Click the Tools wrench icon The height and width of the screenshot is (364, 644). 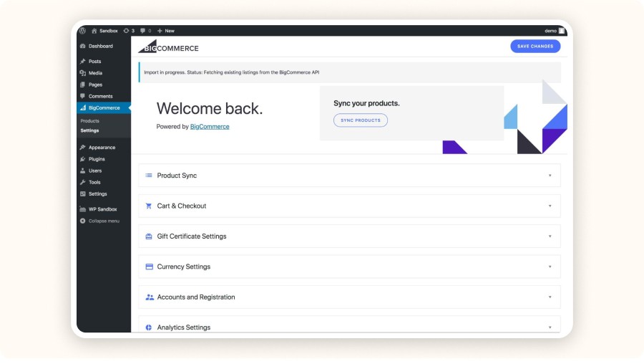pos(83,182)
